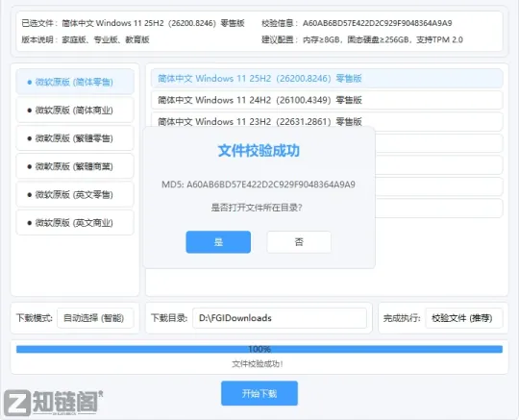Confirm with the 是 button

218,242
